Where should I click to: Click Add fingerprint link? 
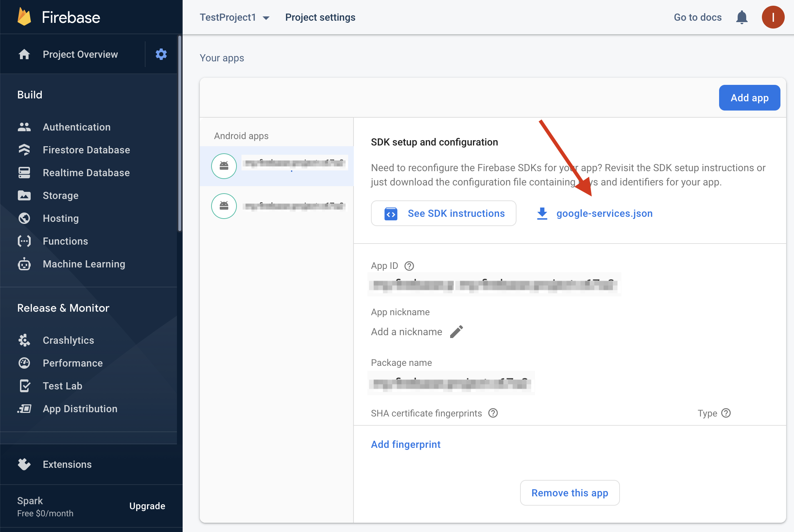click(x=406, y=444)
